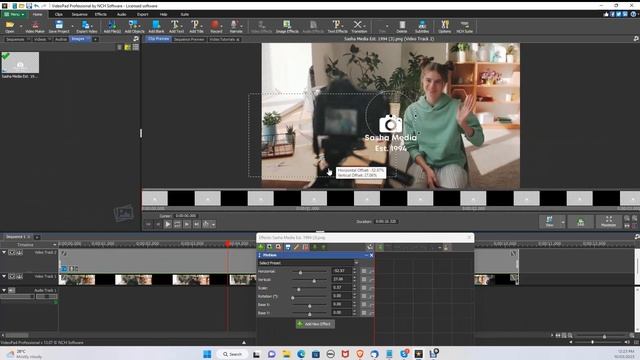
Task: Click the Add New Effect button
Action: [x=315, y=324]
